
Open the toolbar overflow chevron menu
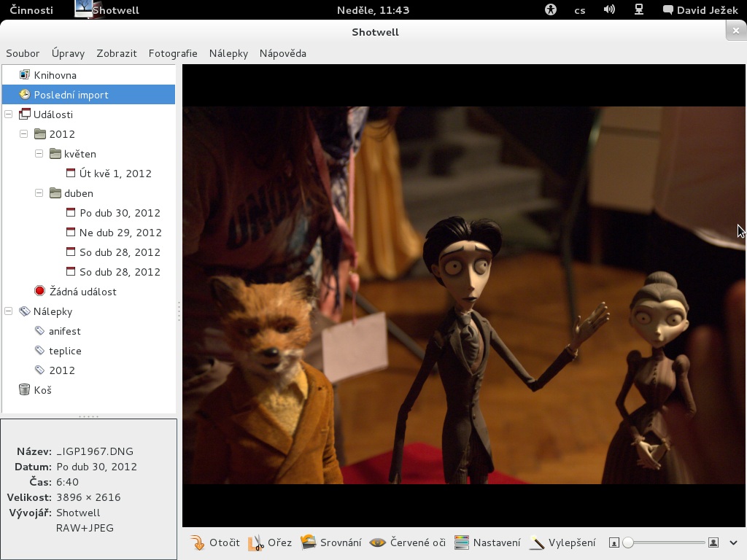coord(733,542)
